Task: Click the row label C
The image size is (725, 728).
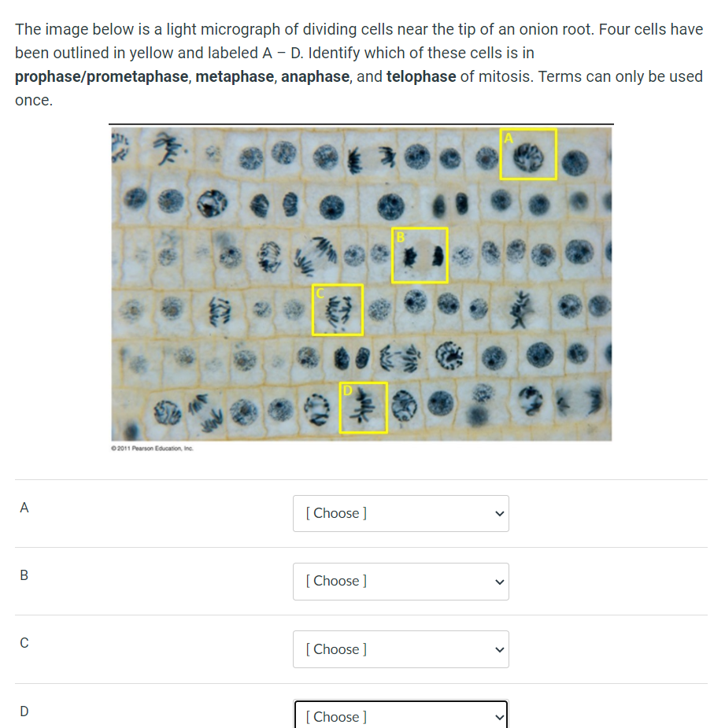Action: (24, 643)
